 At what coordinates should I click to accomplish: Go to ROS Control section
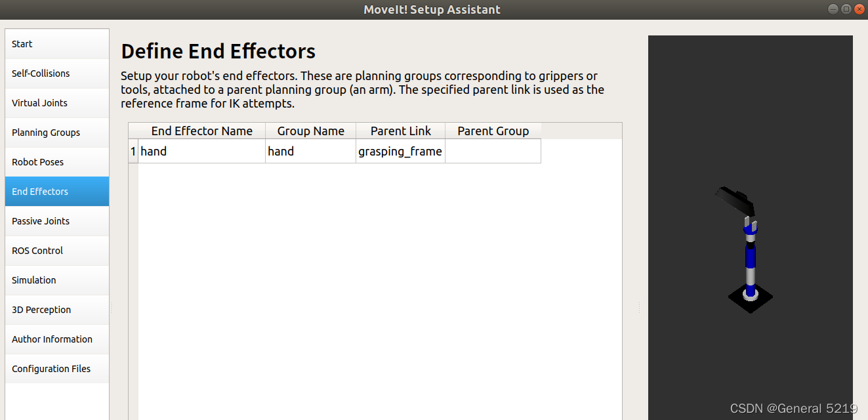tap(57, 251)
